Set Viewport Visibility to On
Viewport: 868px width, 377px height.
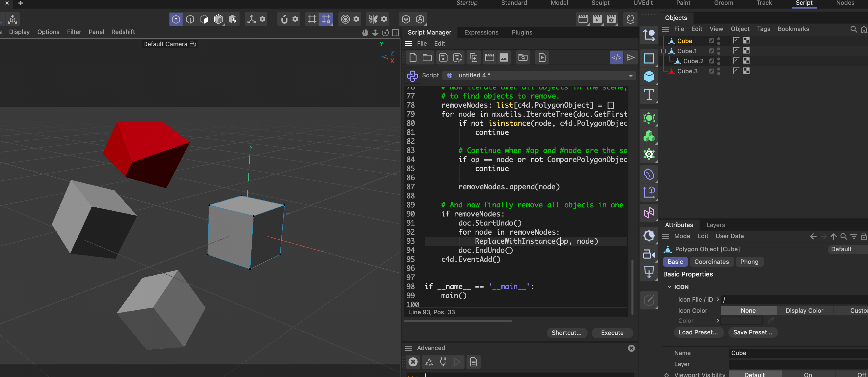(808, 374)
